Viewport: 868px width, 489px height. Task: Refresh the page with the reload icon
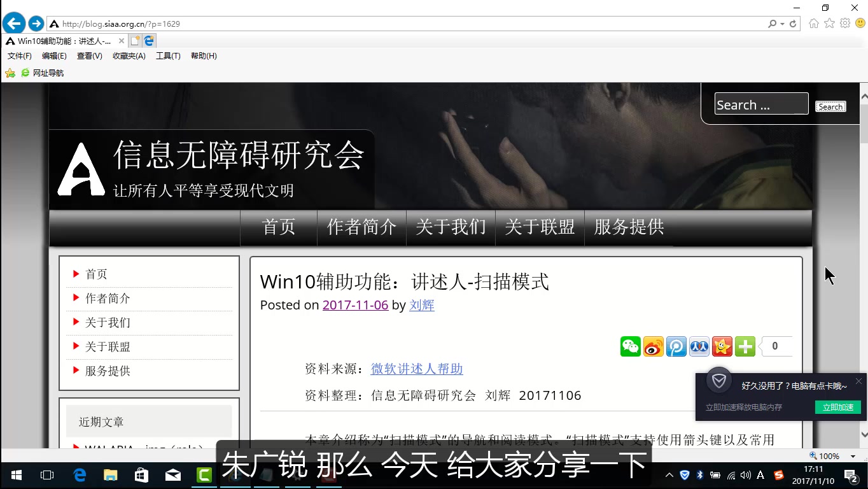[x=793, y=24]
